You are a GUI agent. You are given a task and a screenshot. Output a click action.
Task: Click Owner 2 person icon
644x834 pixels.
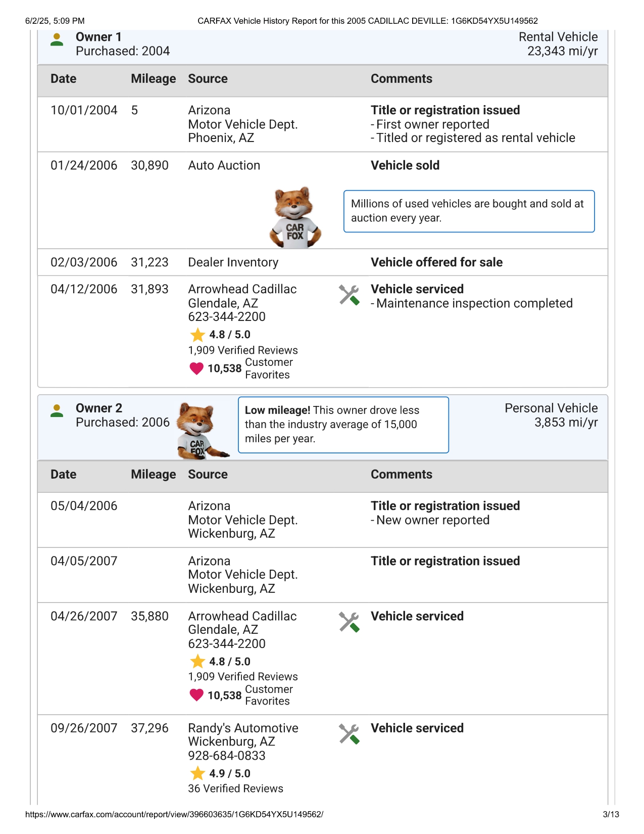tap(57, 411)
